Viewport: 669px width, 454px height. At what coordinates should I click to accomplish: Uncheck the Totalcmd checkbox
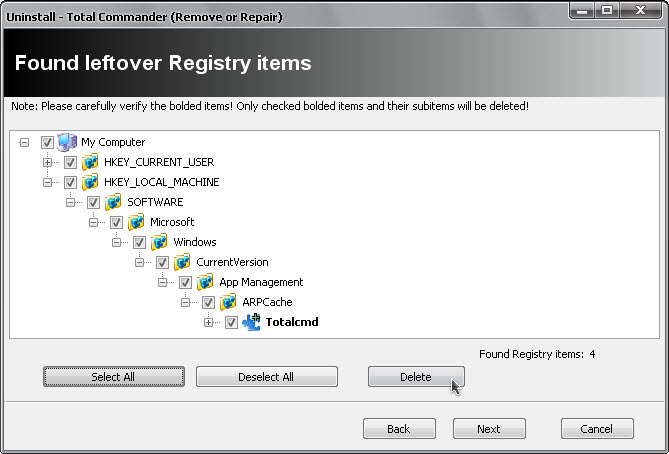pos(231,322)
